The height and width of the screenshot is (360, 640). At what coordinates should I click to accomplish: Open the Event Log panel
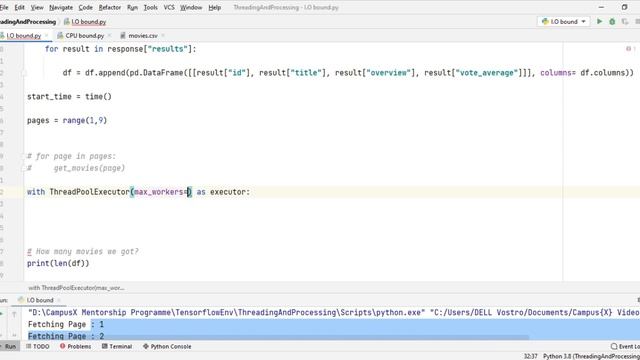pyautogui.click(x=625, y=346)
